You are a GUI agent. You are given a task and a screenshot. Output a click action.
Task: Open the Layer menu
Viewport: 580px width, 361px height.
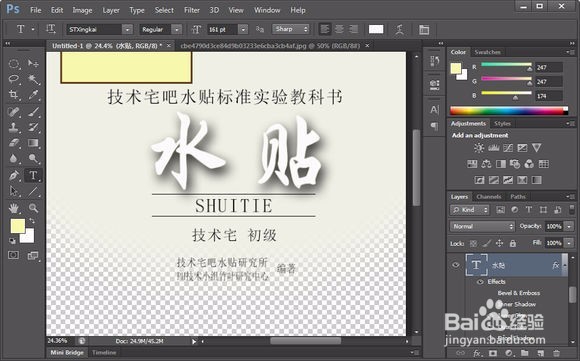[111, 10]
